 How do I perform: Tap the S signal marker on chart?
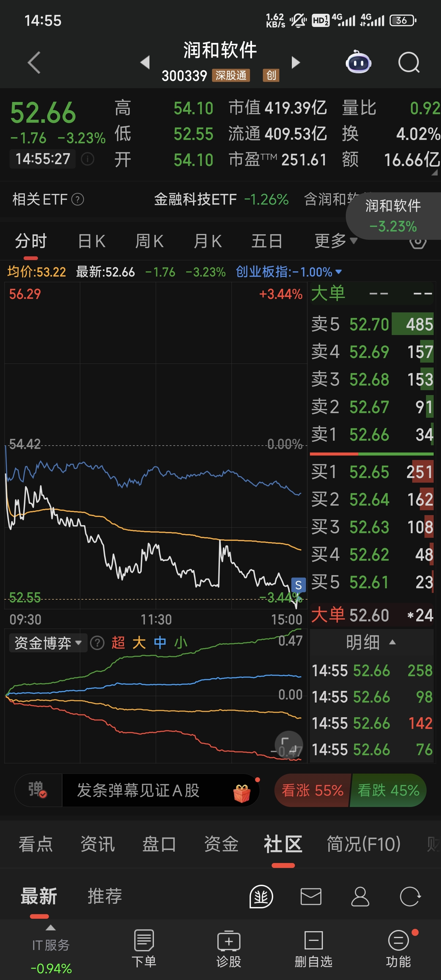298,585
